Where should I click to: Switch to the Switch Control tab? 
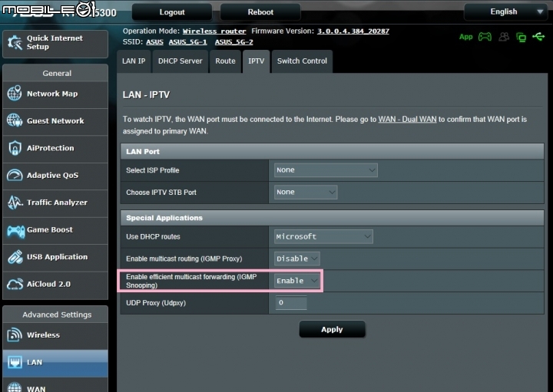[x=302, y=61]
